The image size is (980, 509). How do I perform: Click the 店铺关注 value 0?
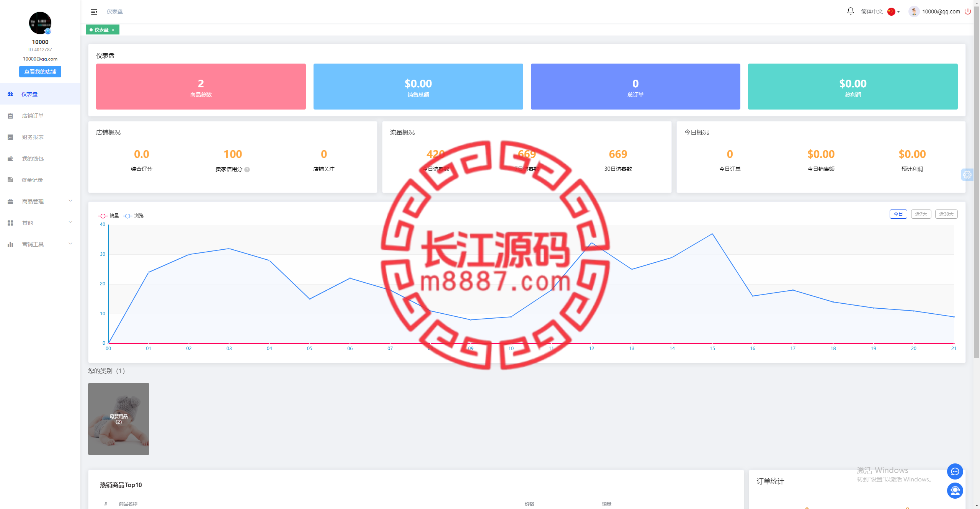click(324, 154)
